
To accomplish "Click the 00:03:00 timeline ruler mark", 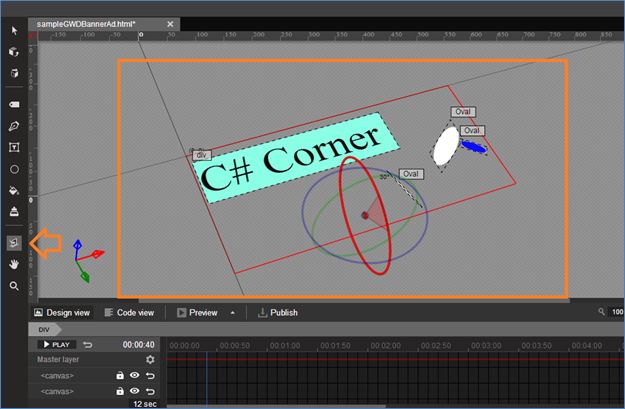I will 486,345.
